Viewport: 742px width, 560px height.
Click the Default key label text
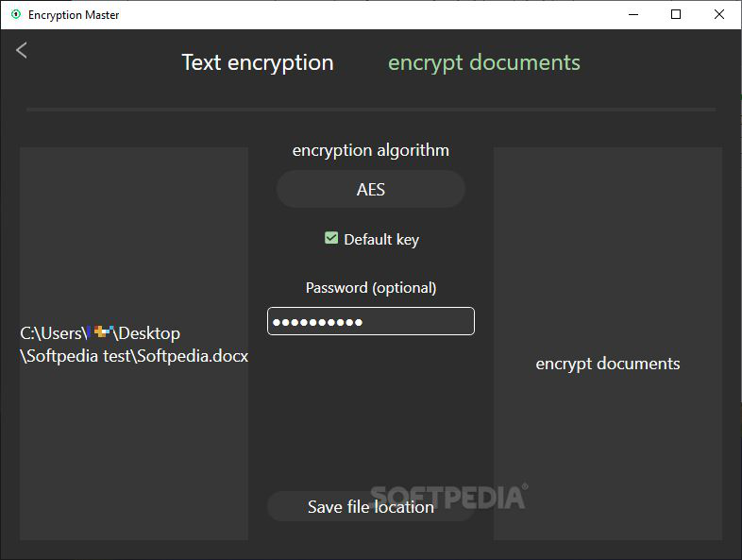(381, 240)
